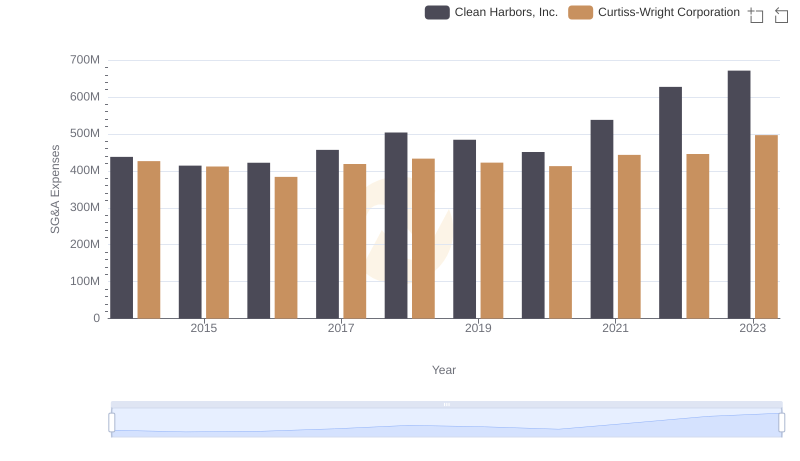
Task: Click the Curtiss-Wright bar for 2018
Action: pyautogui.click(x=423, y=239)
